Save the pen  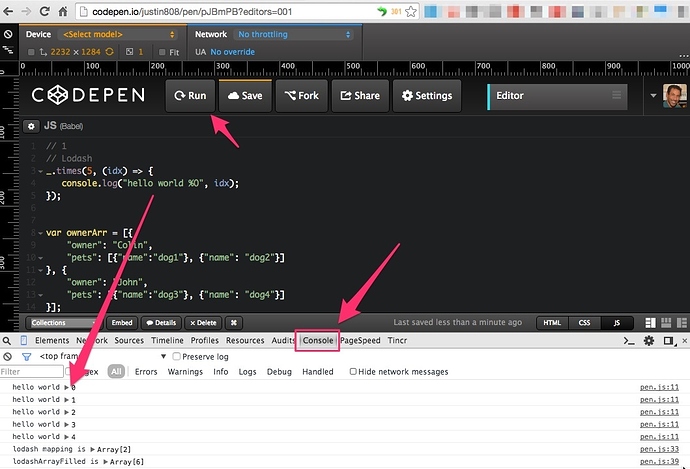[245, 95]
